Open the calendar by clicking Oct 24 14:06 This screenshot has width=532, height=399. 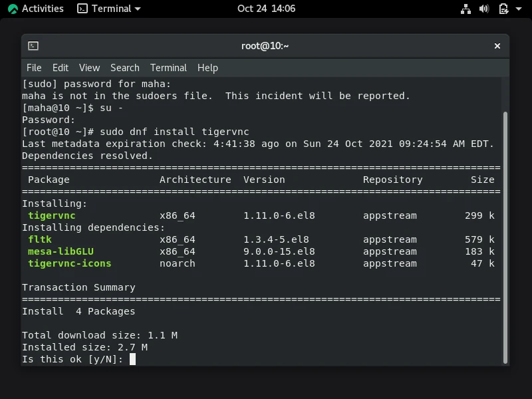[265, 9]
